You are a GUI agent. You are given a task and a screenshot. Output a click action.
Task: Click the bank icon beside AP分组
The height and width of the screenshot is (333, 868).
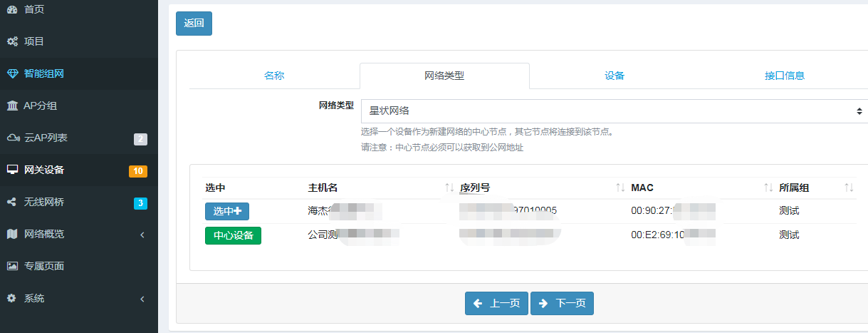pyautogui.click(x=12, y=106)
